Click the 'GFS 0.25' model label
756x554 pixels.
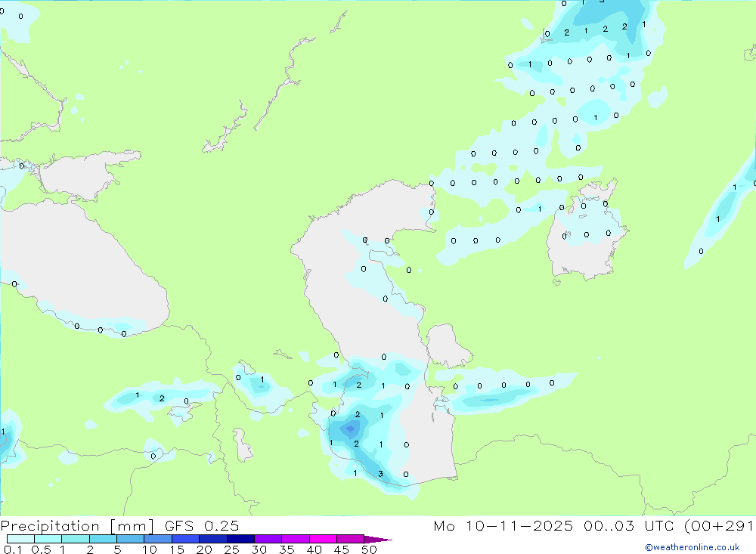click(202, 526)
